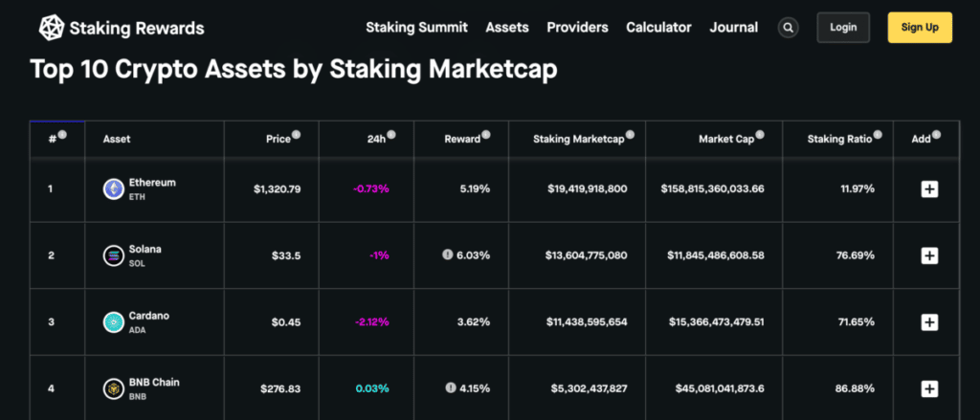Screen dimensions: 980x420
Task: Click the BNB Chain coin icon
Action: 113,388
